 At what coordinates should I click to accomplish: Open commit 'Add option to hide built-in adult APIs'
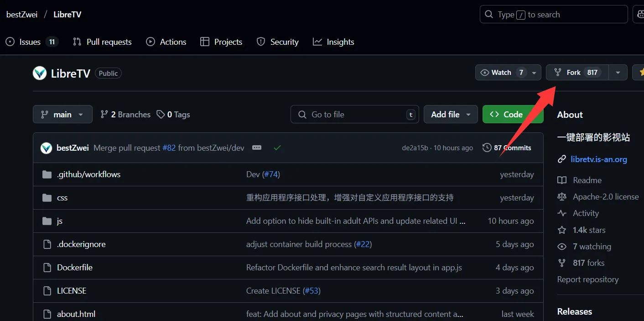pyautogui.click(x=356, y=221)
